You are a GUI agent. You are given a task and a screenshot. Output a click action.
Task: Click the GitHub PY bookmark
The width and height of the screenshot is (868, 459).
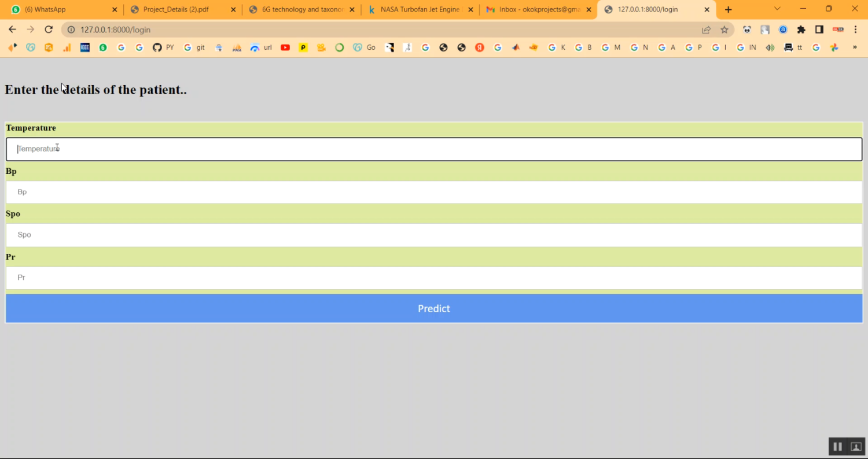[163, 47]
